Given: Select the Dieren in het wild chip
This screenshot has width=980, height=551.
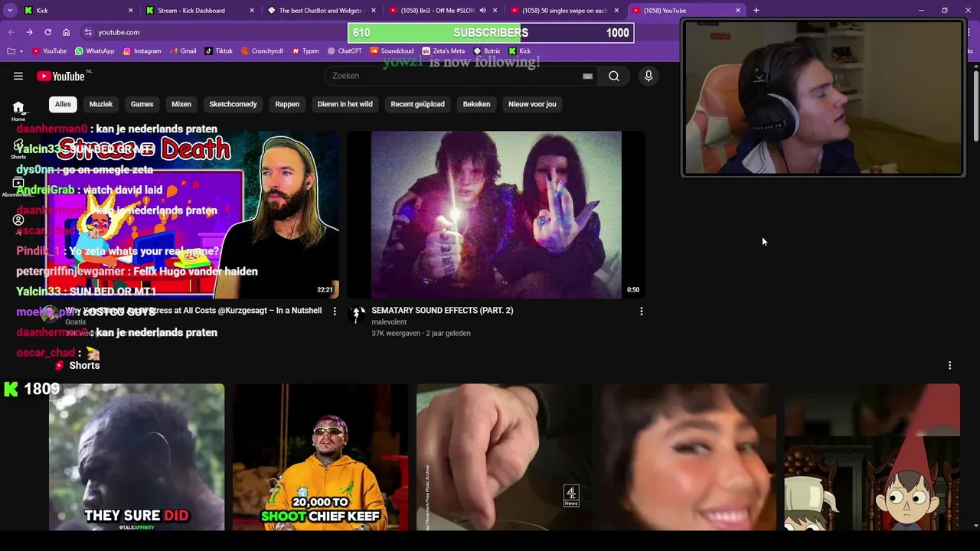Looking at the screenshot, I should click(345, 104).
